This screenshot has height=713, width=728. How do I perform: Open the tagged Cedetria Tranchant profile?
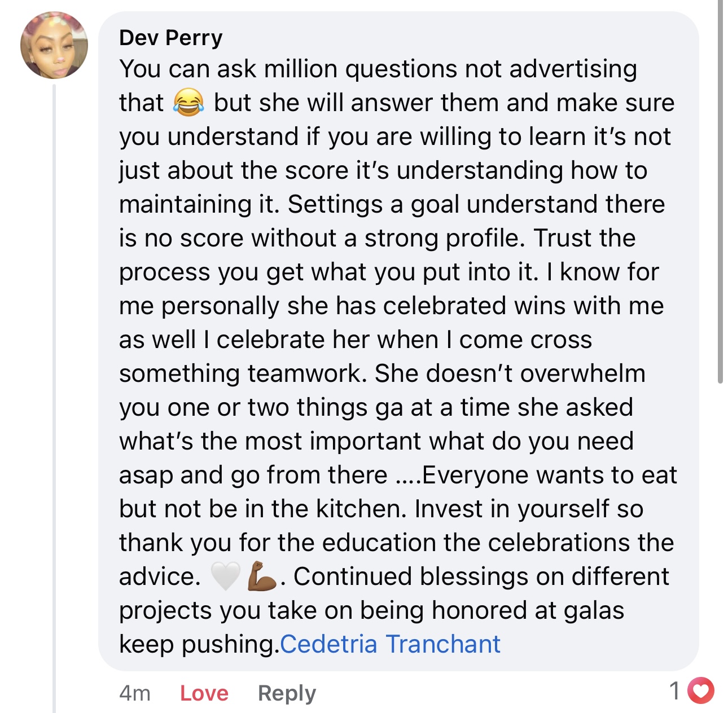coord(390,644)
